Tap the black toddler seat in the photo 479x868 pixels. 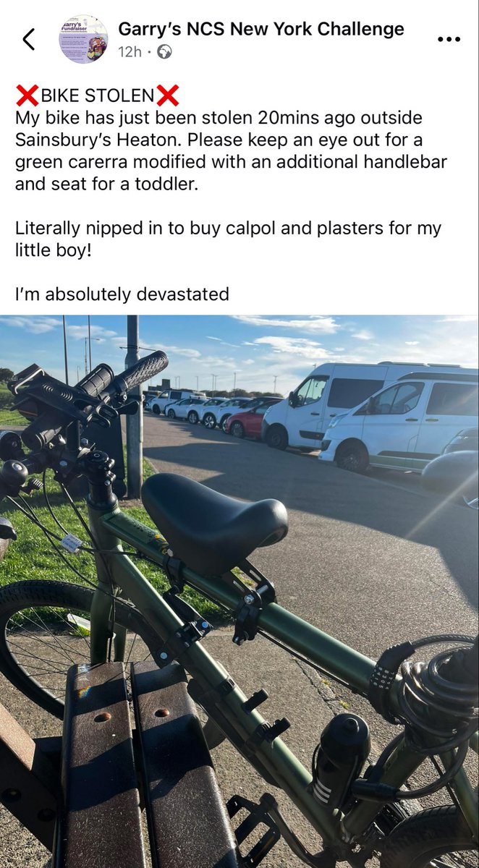214,519
